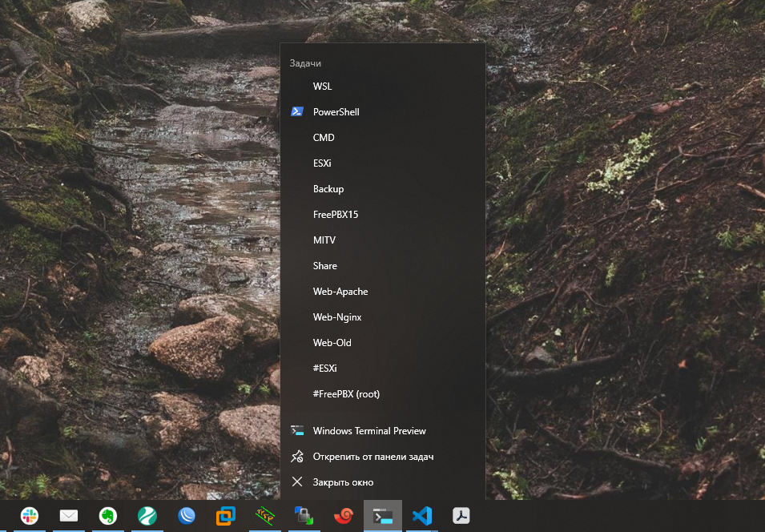Open the CMD profile
The width and height of the screenshot is (765, 532).
[x=324, y=137]
